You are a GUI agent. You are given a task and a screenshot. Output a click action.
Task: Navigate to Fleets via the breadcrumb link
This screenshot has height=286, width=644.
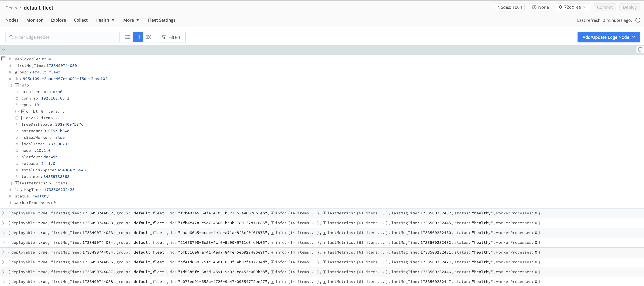coord(11,8)
